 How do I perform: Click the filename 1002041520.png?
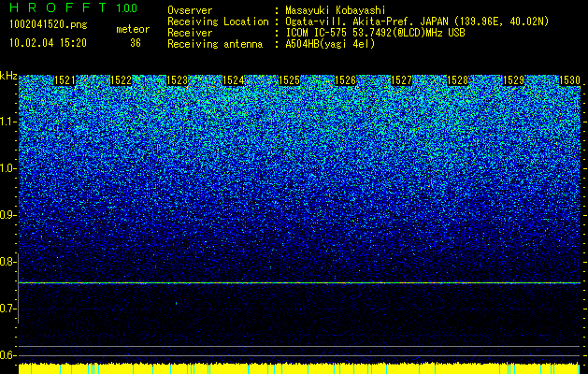click(x=49, y=25)
